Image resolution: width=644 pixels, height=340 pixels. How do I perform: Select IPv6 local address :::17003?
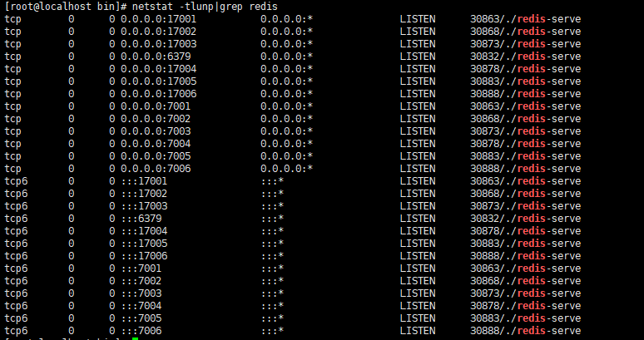click(x=145, y=206)
